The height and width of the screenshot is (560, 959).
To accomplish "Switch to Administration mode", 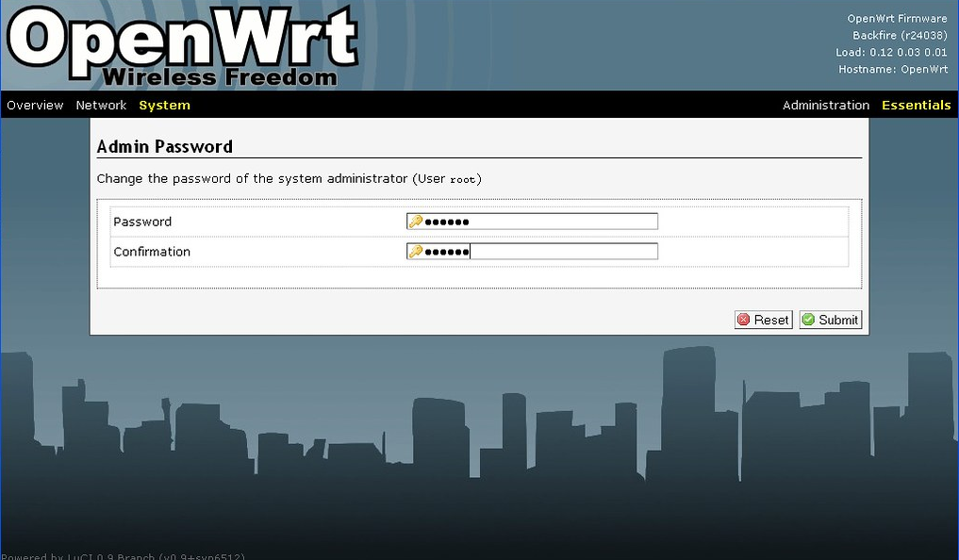I will tap(826, 106).
